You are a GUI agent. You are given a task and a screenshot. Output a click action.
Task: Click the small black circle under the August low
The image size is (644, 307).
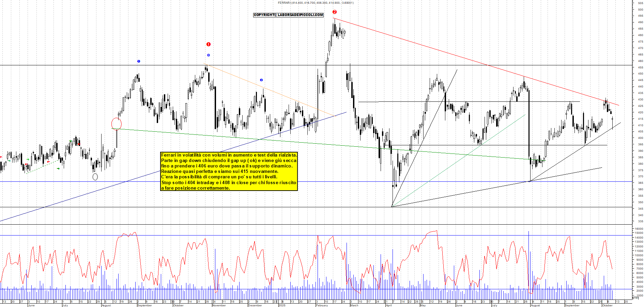95,177
